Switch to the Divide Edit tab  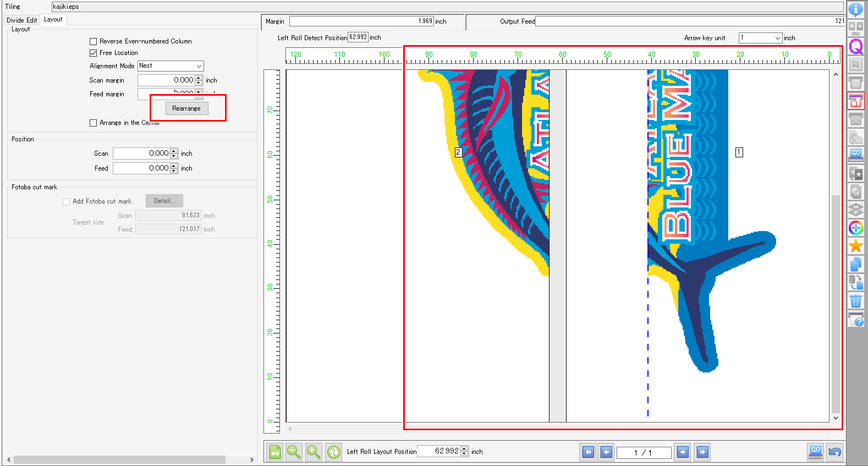tap(22, 20)
